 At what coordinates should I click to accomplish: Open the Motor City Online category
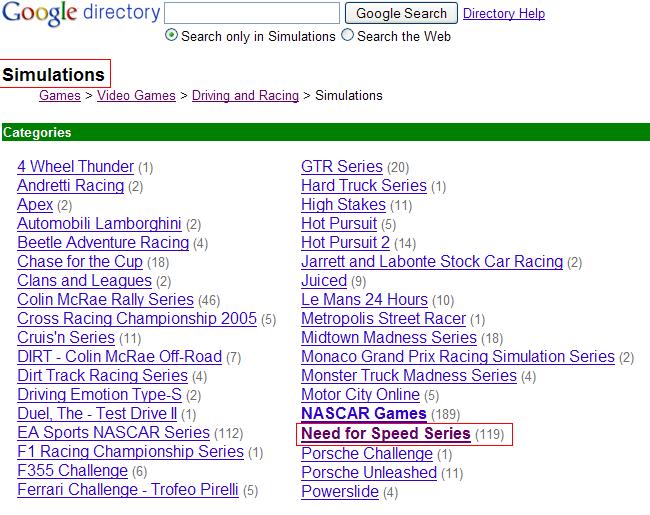[x=361, y=395]
